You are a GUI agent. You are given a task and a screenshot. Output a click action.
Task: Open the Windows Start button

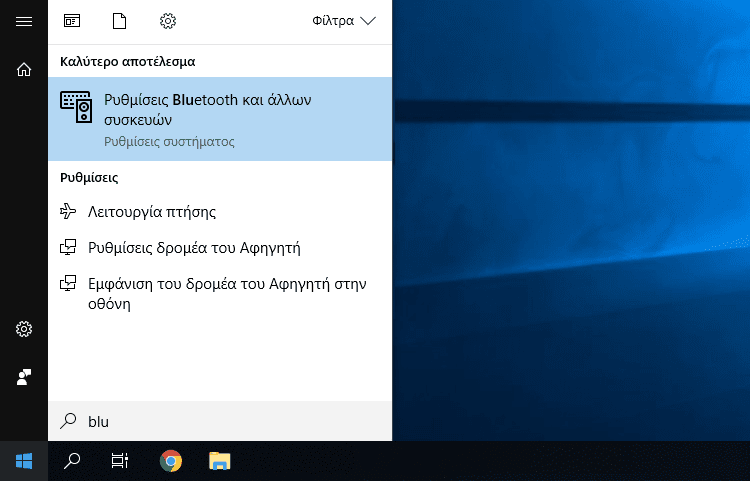[x=24, y=461]
